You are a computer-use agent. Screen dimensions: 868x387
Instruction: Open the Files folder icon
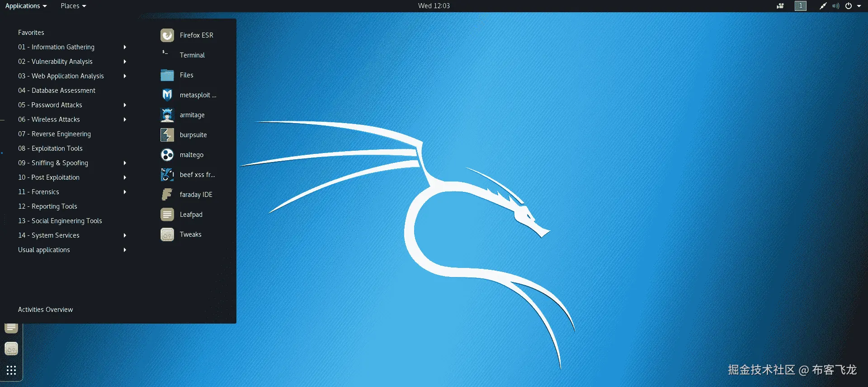coord(167,75)
